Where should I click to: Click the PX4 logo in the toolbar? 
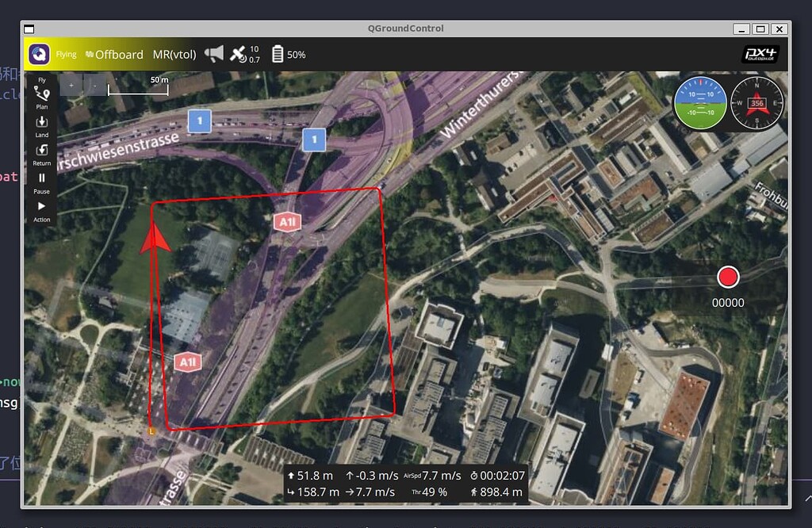point(763,54)
